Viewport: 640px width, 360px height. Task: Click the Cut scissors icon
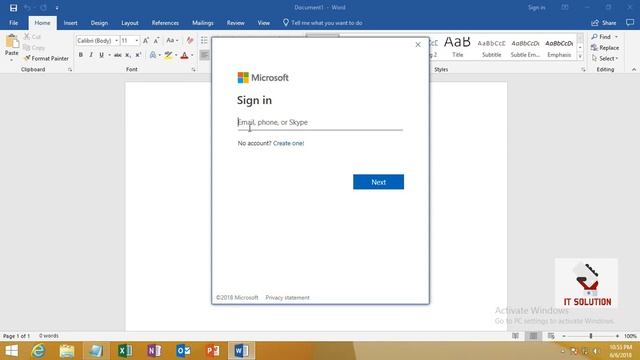tap(27, 37)
